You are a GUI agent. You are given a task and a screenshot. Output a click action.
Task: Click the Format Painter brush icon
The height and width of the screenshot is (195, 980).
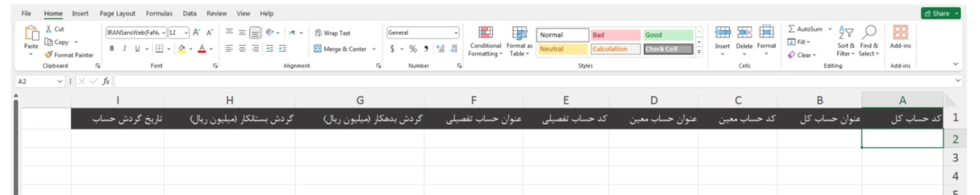(48, 55)
